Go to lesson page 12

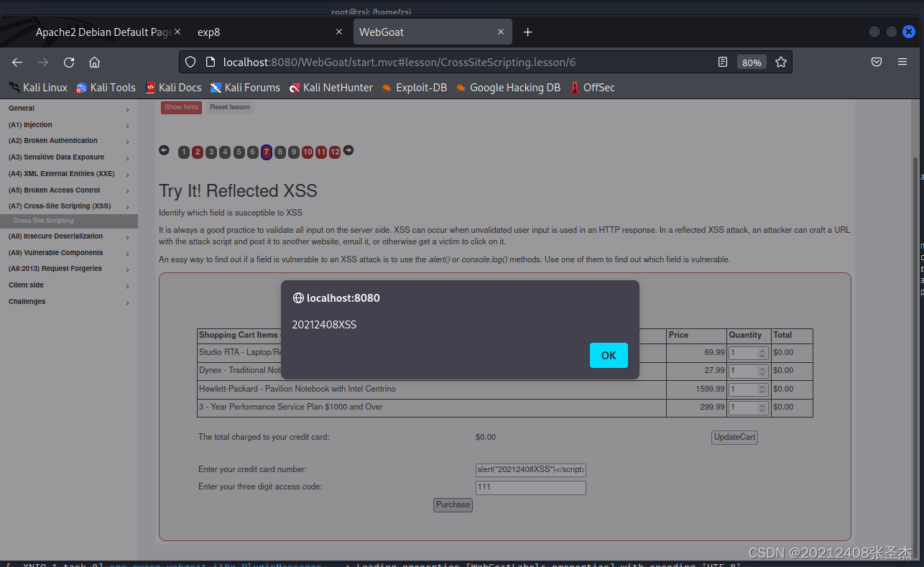coord(335,152)
